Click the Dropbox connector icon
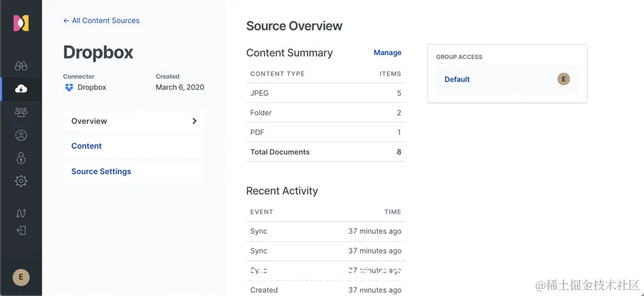Image resolution: width=644 pixels, height=296 pixels. click(69, 87)
